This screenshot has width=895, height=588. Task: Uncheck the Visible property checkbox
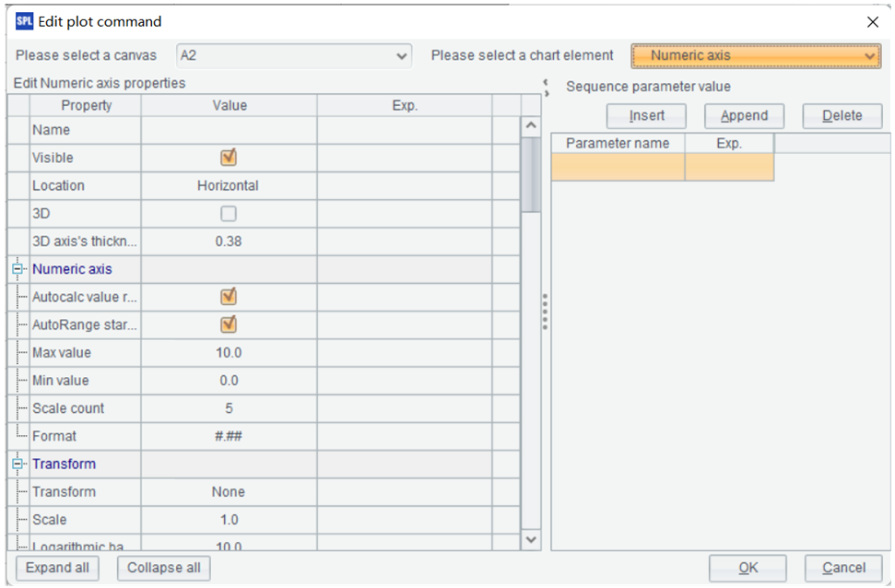coord(229,158)
